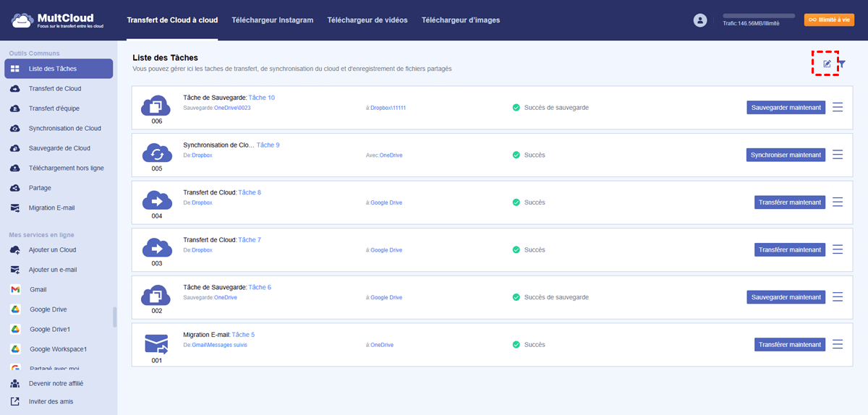Click sync cloud icon for task 005
The width and height of the screenshot is (868, 415).
point(156,153)
